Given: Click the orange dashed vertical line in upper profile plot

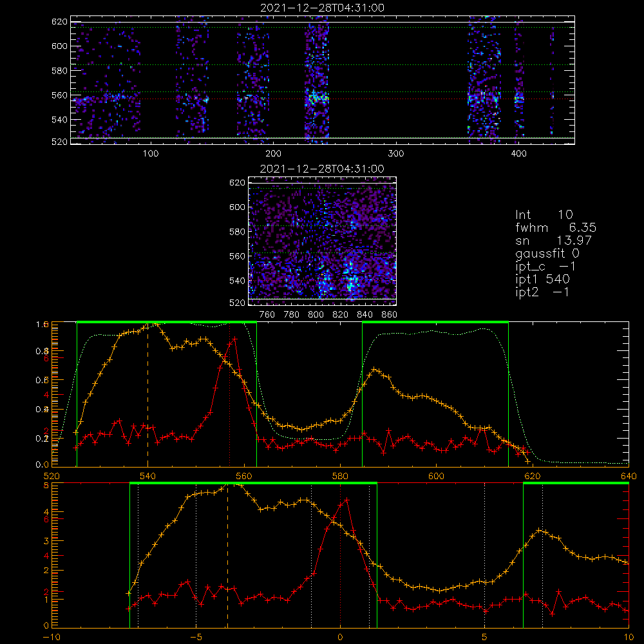Looking at the screenshot, I should (x=148, y=394).
